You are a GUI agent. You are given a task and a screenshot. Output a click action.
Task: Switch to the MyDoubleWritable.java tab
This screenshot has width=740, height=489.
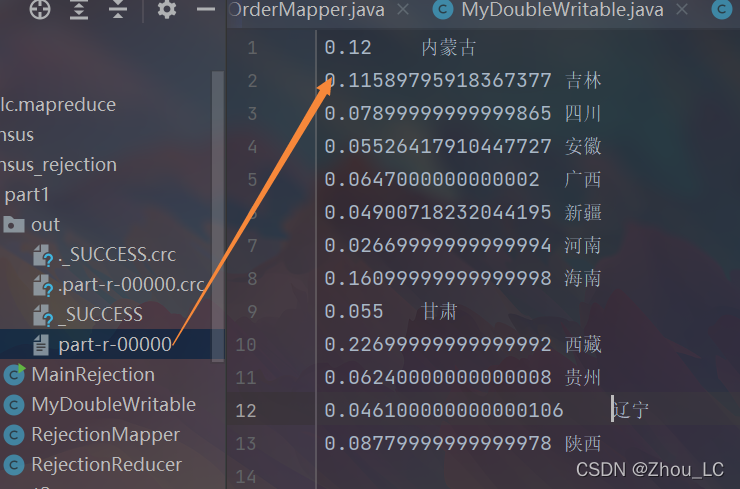point(562,9)
